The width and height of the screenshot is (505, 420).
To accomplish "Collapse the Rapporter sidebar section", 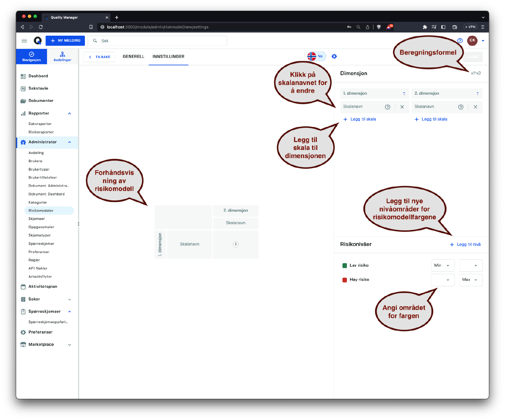I will [69, 114].
